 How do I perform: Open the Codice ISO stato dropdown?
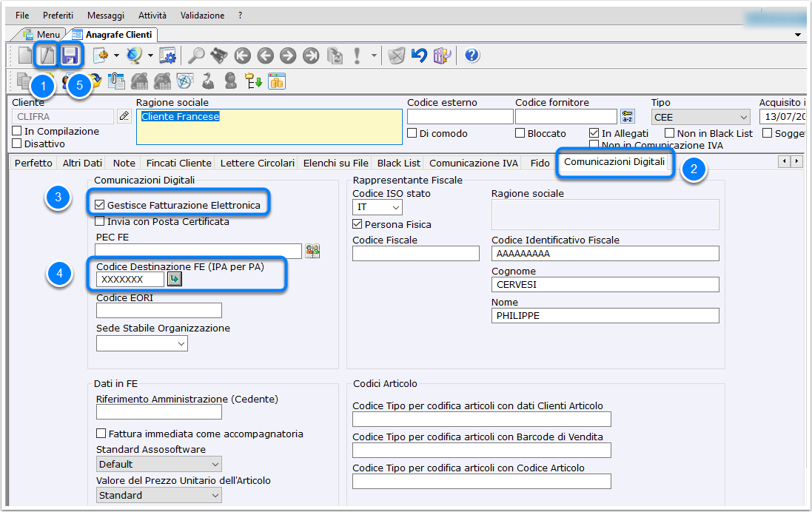(378, 207)
